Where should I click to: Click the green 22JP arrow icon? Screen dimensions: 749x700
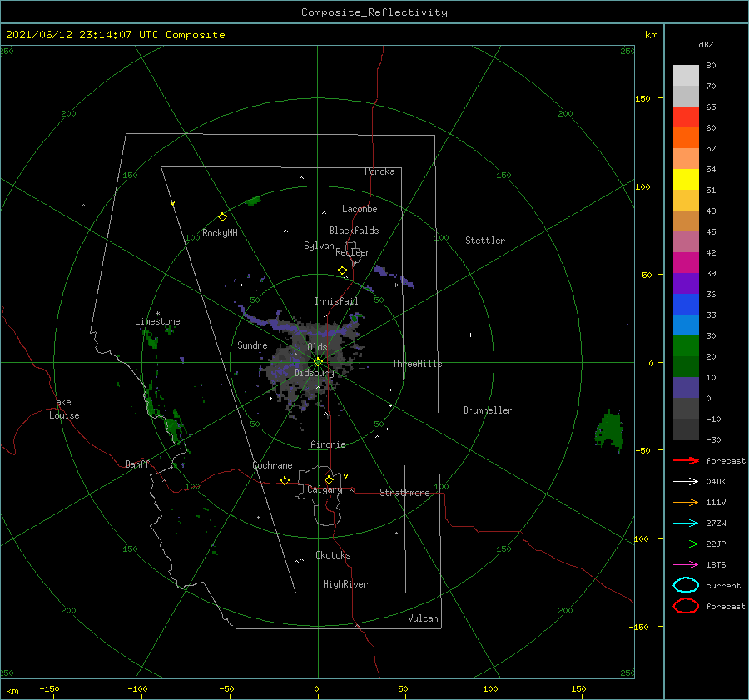[x=686, y=544]
